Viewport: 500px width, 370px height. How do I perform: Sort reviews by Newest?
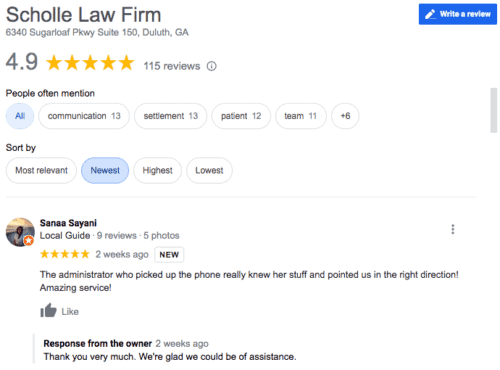coord(105,170)
